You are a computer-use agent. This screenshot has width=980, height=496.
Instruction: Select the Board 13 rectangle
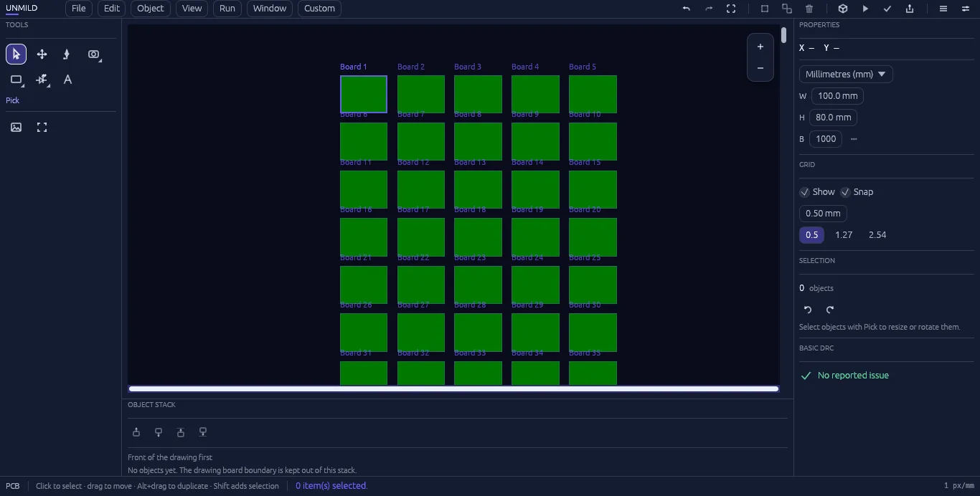pos(478,190)
